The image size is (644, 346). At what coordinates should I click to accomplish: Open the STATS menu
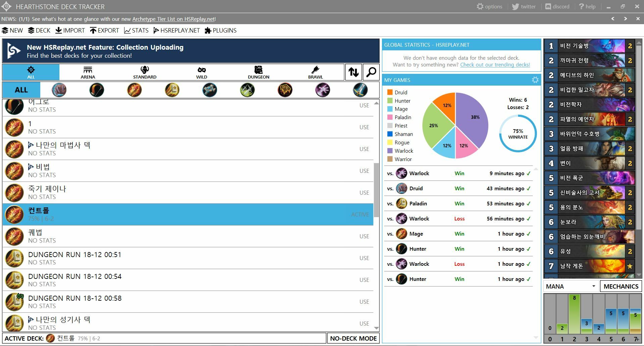pos(136,31)
